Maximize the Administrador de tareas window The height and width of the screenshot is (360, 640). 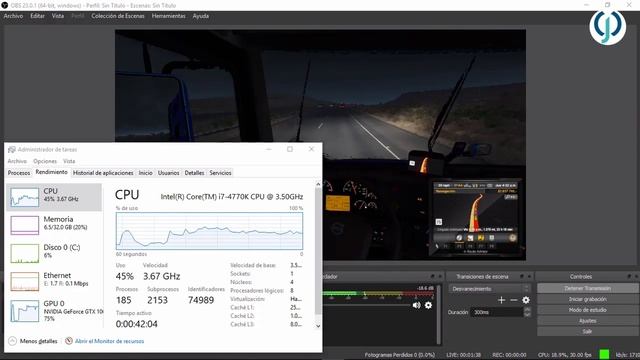click(x=290, y=149)
